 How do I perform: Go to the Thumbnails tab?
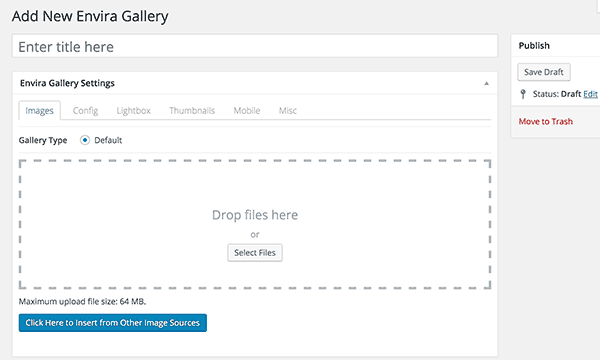pyautogui.click(x=192, y=111)
